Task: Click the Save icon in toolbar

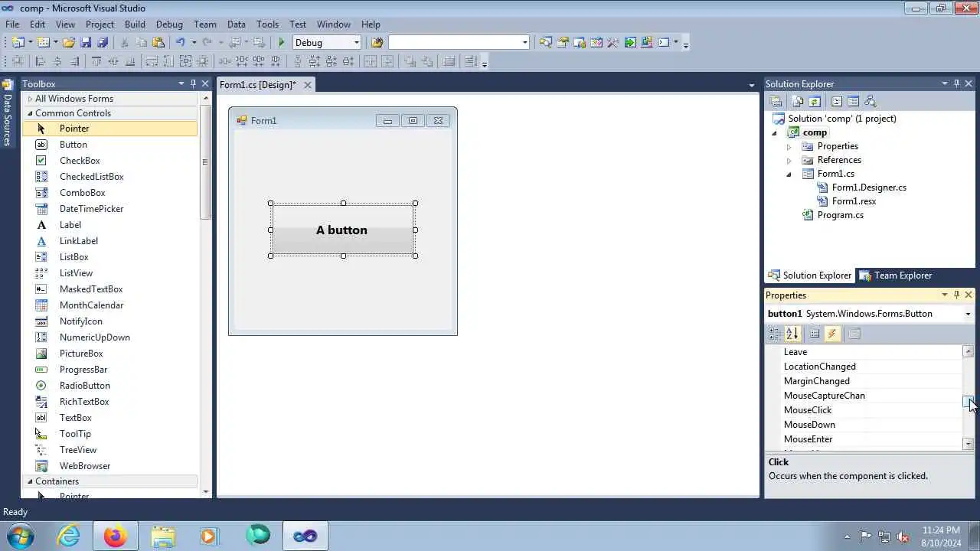Action: click(x=86, y=43)
